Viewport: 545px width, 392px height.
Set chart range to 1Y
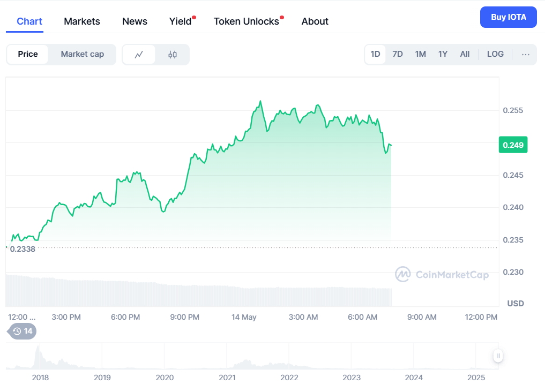click(443, 54)
